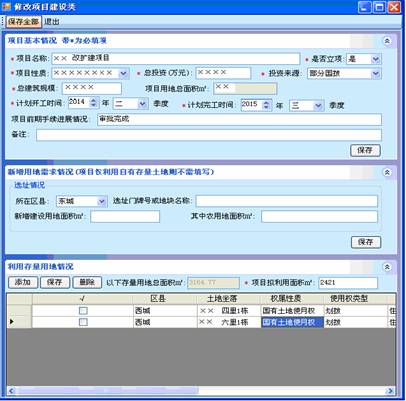Click 退出 in the toolbar

52,22
